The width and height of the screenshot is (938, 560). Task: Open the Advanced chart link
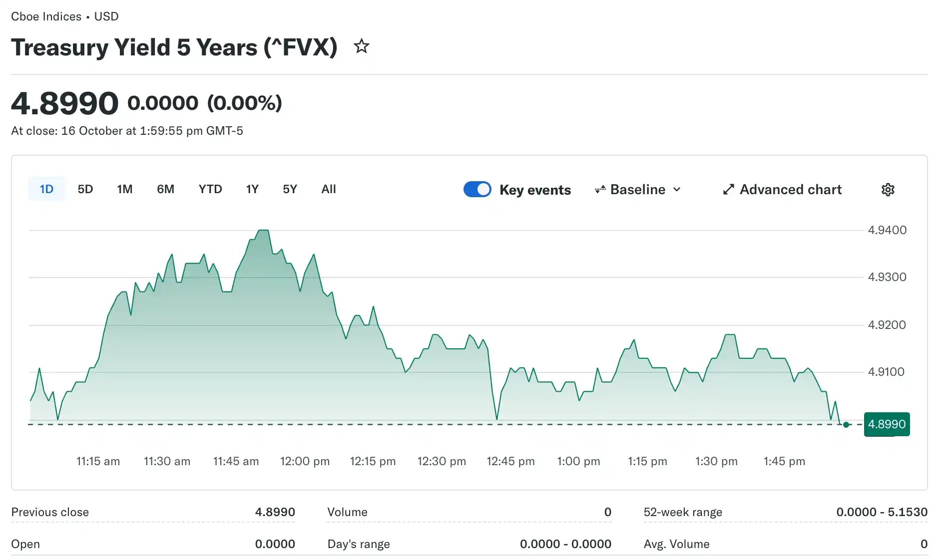(x=782, y=190)
